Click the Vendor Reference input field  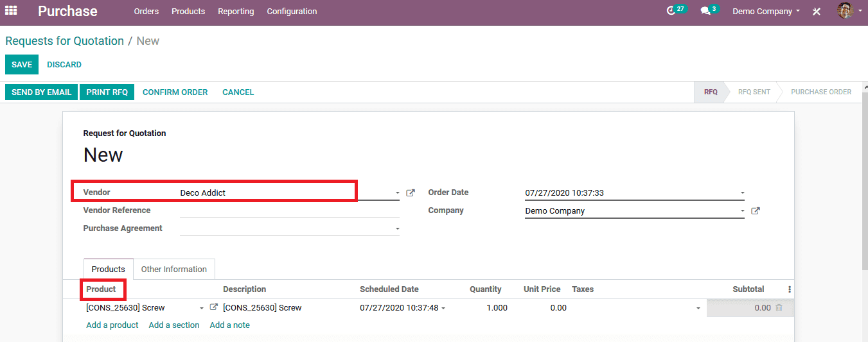click(290, 210)
